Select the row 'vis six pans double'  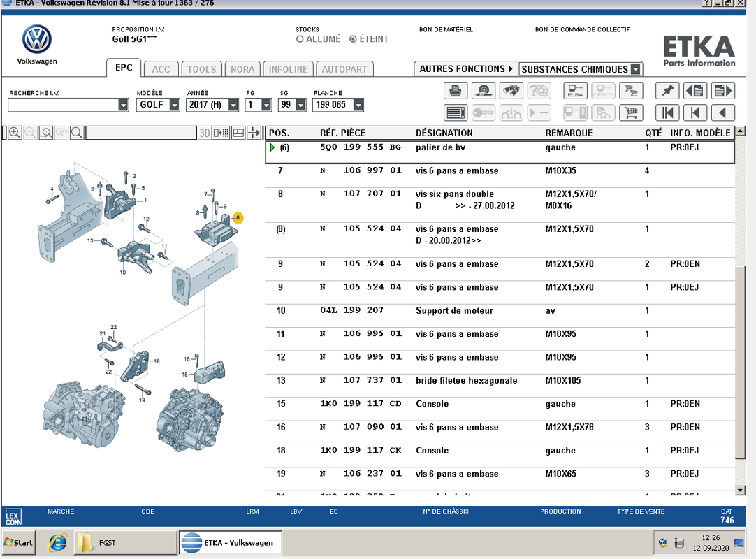(500, 205)
